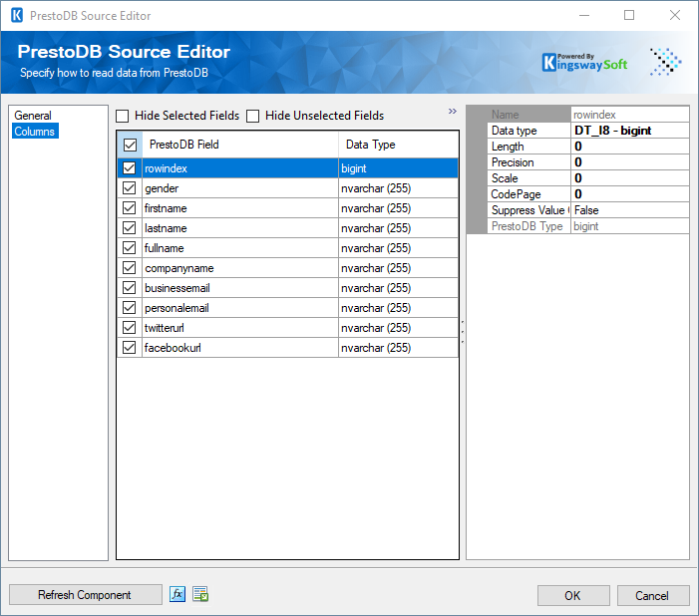Click the nvarchar (255) cell of companyname row
Screen dimensions: 699x616
click(399, 268)
